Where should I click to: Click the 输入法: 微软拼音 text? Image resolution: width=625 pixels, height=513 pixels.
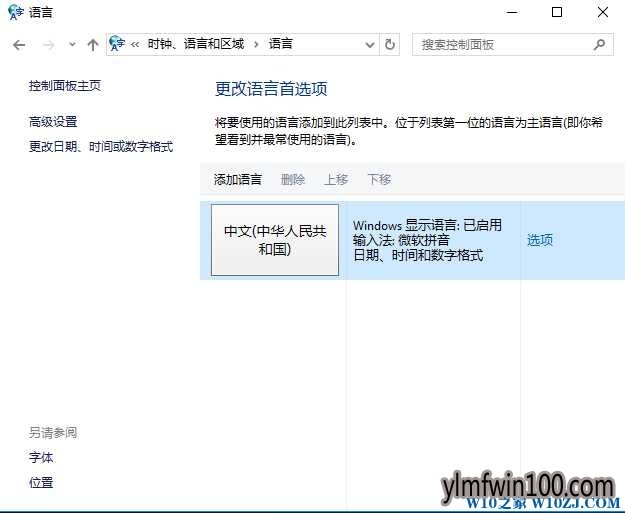tap(401, 240)
